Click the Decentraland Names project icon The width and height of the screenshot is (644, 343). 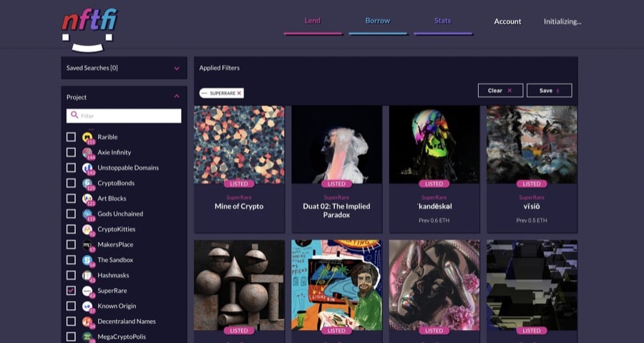click(x=88, y=322)
